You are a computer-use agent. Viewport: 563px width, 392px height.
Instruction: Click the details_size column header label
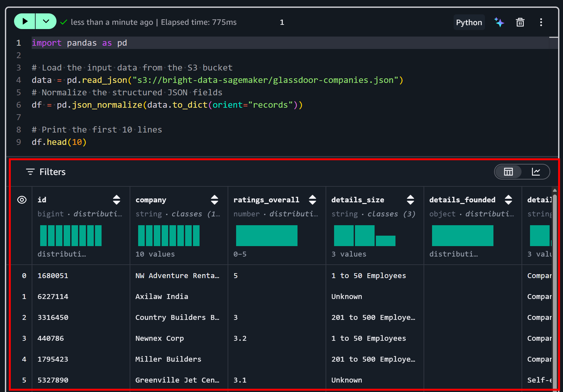(358, 200)
